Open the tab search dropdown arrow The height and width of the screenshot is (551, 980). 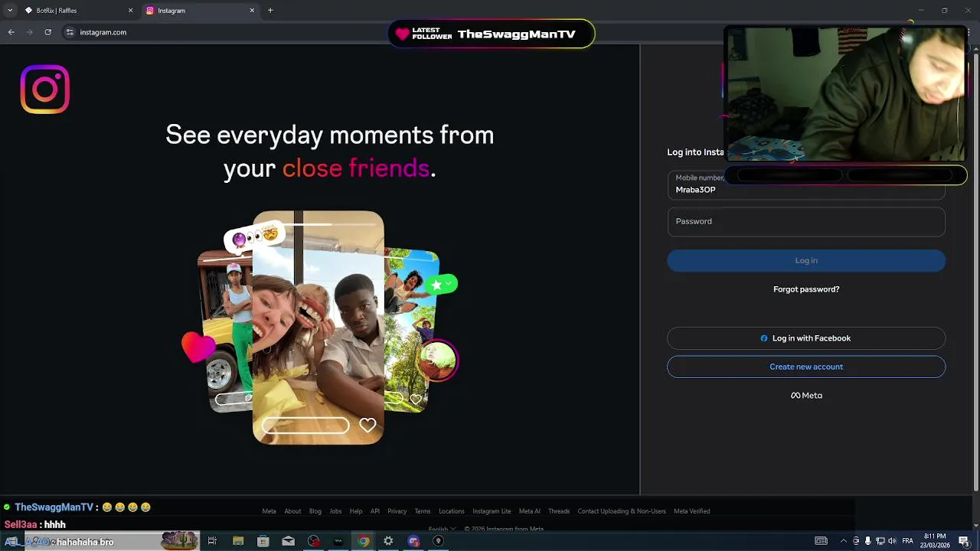(10, 11)
